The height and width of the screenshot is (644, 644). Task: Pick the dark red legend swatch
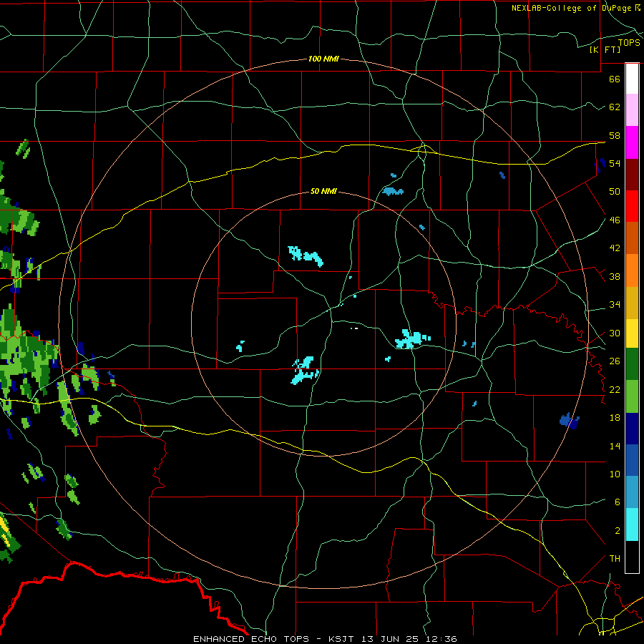[632, 175]
